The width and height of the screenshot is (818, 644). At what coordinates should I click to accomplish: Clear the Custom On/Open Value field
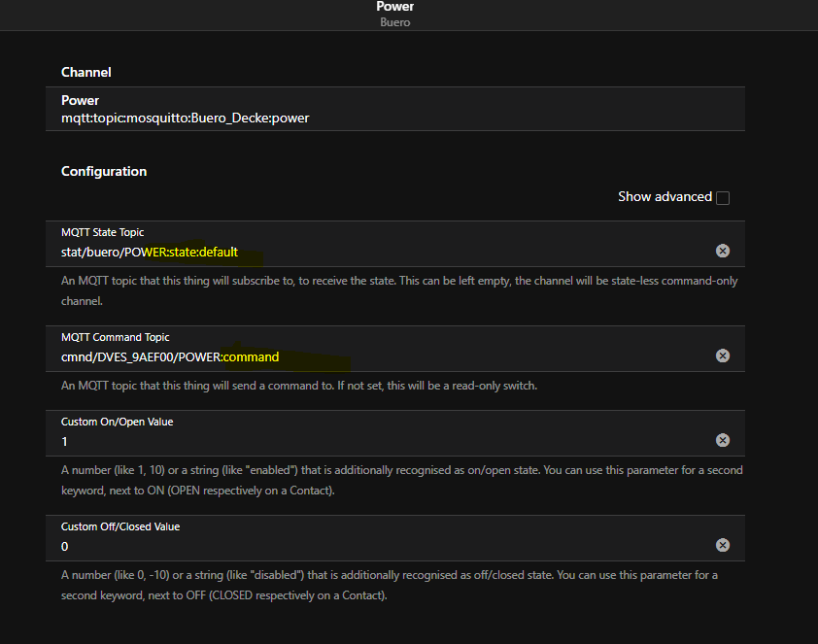[x=723, y=440]
